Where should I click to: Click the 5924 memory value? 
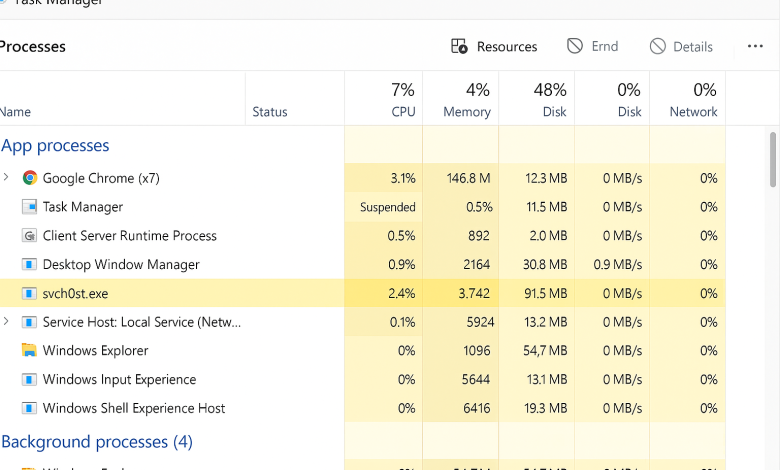(x=480, y=322)
